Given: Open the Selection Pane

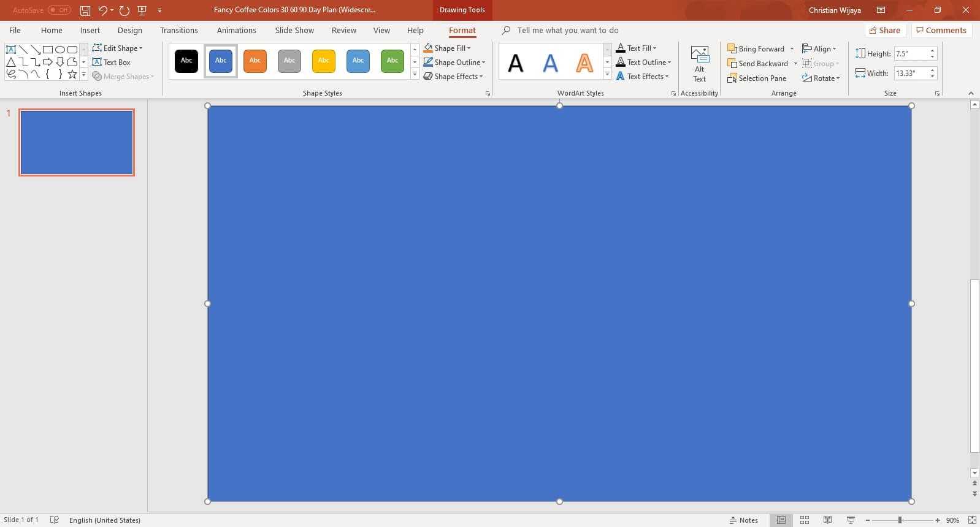Looking at the screenshot, I should tap(757, 78).
